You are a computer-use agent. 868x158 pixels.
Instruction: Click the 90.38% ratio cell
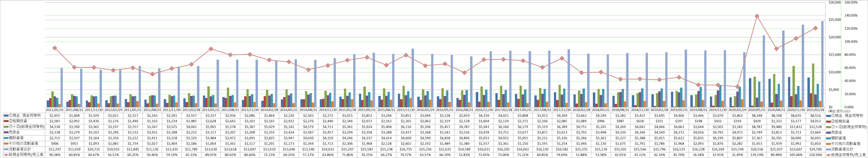click(55, 155)
